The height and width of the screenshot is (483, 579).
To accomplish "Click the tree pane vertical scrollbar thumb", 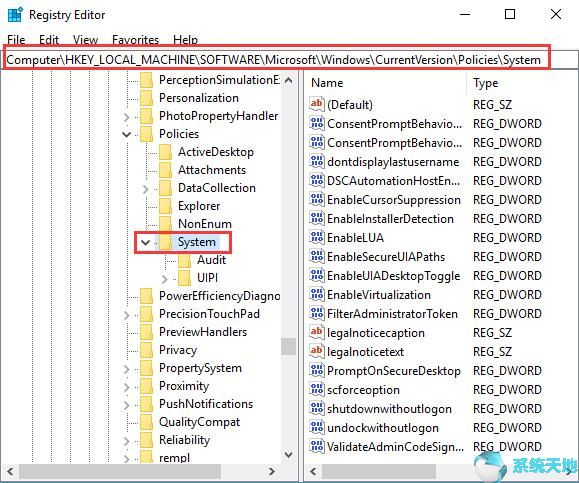I will pyautogui.click(x=288, y=346).
